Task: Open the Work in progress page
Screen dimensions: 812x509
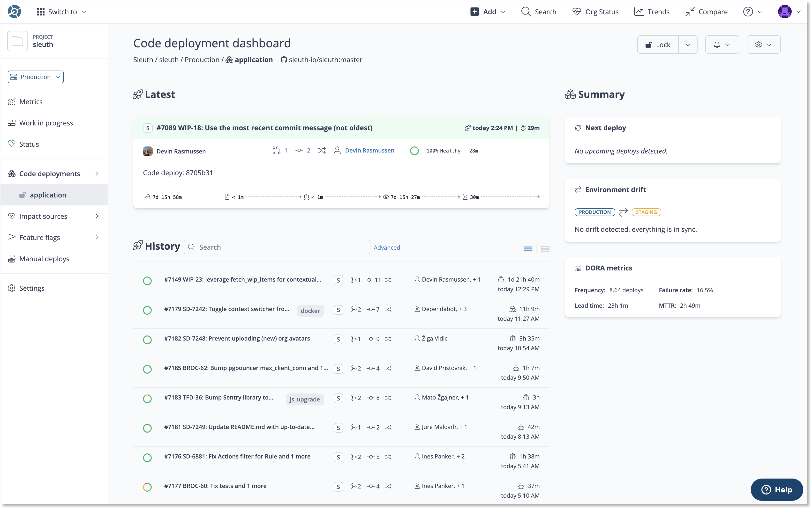Action: coord(46,123)
